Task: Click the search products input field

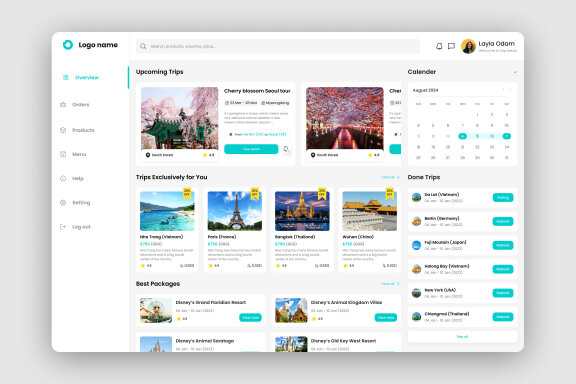Action: [x=278, y=46]
